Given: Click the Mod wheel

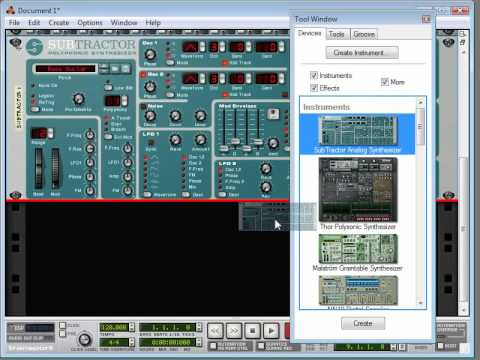Looking at the screenshot, I should [55, 168].
